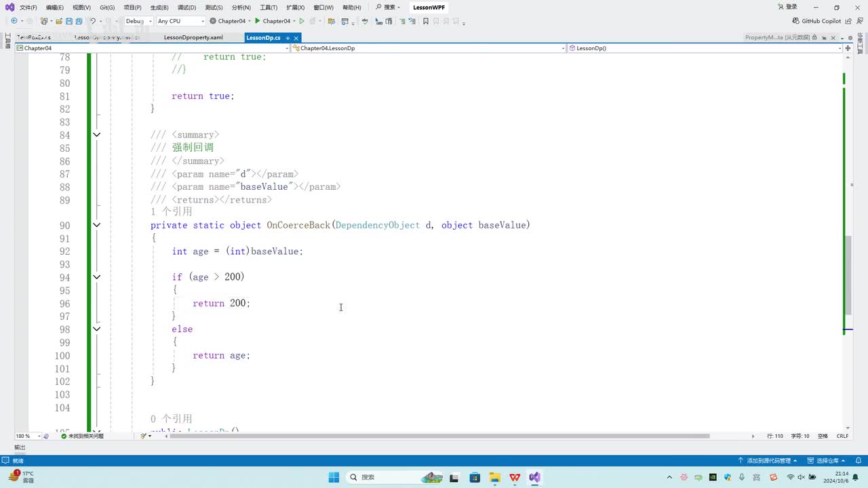Click the Visual Studio logo icon
The image size is (868, 488).
9,7
